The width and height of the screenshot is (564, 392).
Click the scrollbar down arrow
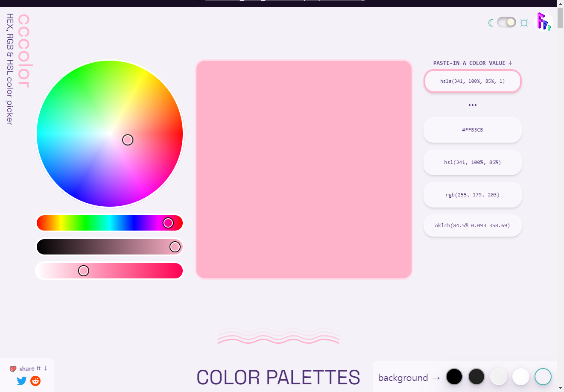click(x=560, y=388)
